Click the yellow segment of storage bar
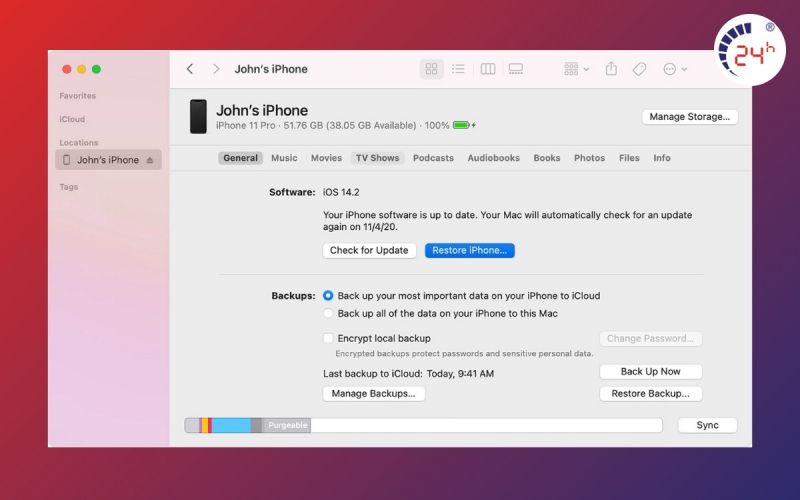 [x=205, y=426]
